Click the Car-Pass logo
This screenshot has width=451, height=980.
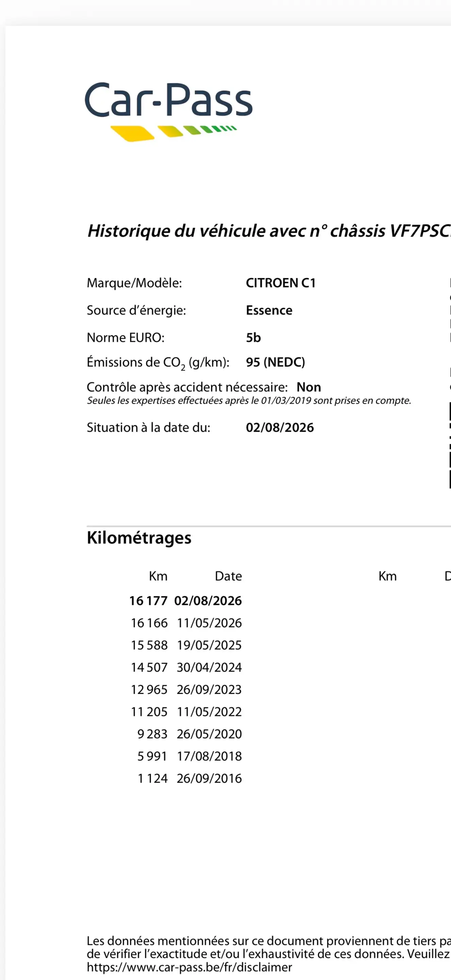tap(168, 111)
